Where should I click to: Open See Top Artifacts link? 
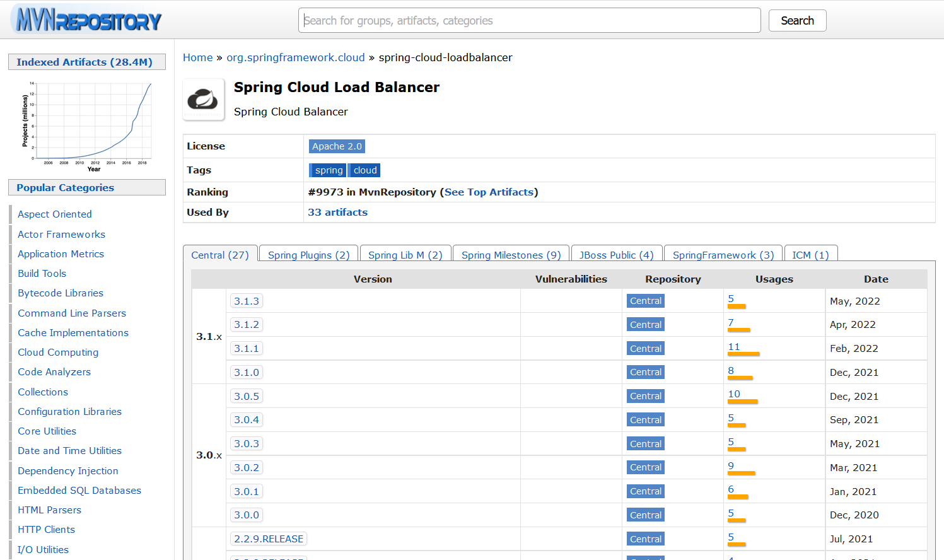coord(489,192)
